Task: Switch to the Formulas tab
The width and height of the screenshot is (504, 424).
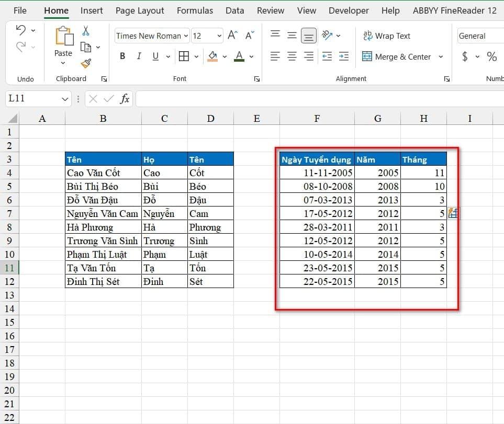Action: [195, 10]
